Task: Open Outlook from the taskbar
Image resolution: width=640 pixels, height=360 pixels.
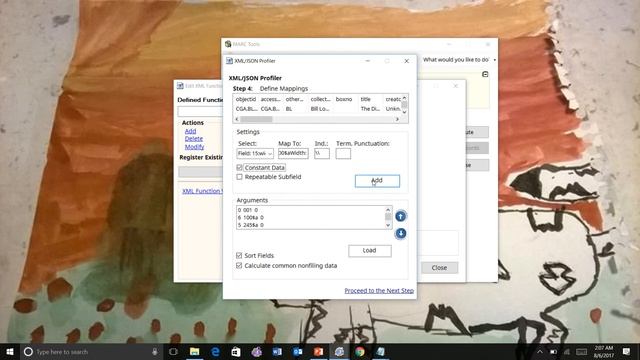Action: coord(298,351)
